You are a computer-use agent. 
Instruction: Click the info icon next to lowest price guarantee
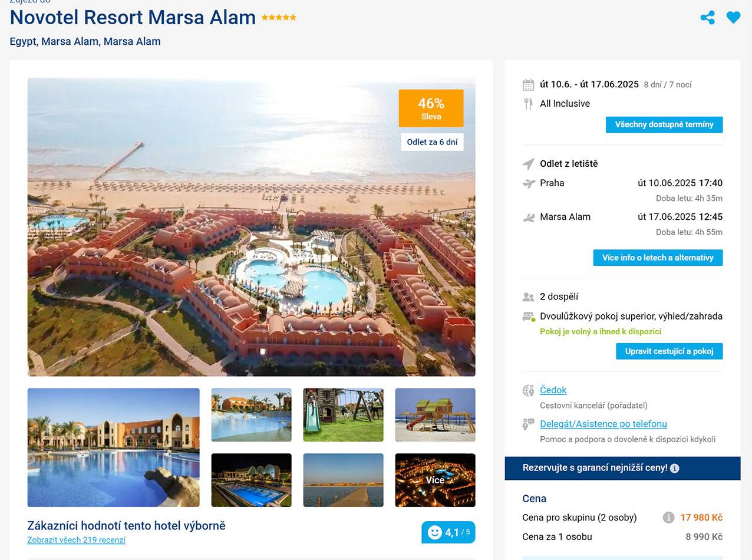(675, 468)
